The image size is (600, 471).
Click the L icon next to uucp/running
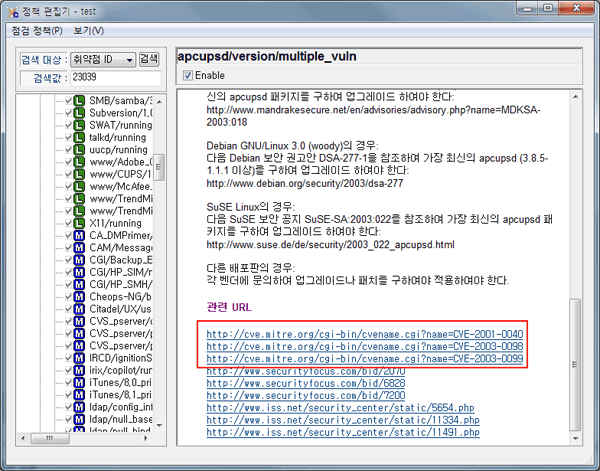(x=79, y=150)
